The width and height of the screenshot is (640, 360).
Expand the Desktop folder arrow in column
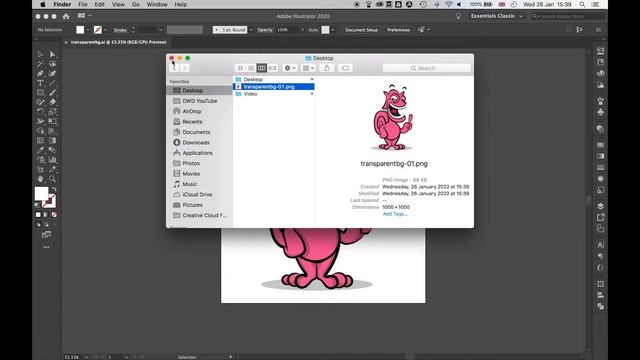coord(312,79)
